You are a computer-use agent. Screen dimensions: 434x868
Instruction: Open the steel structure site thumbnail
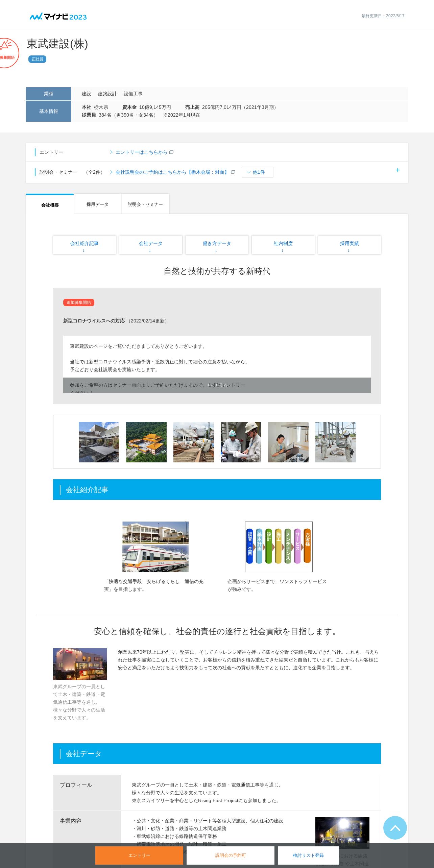pos(336,442)
